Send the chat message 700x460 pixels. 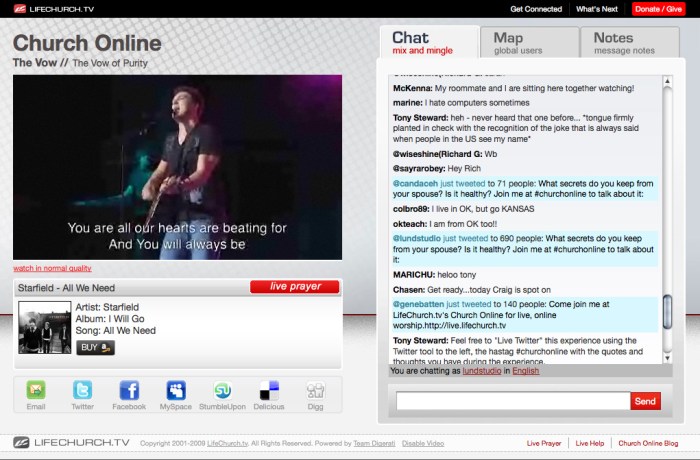pyautogui.click(x=645, y=401)
